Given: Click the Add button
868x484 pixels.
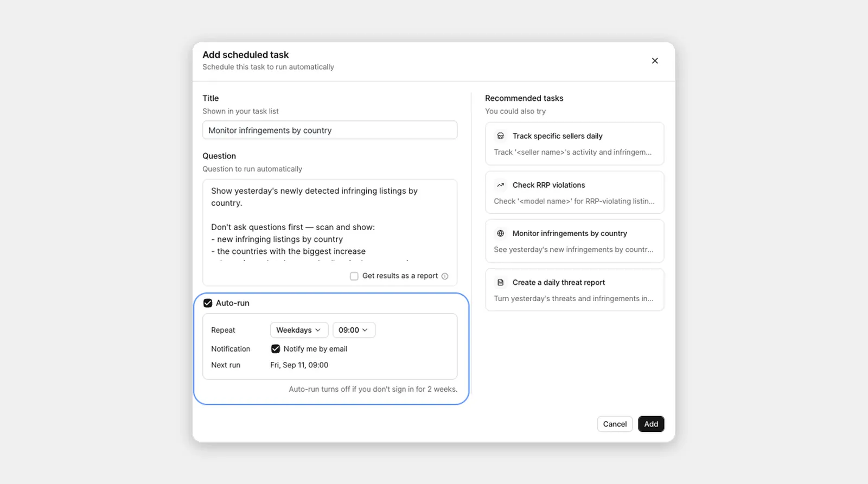Looking at the screenshot, I should point(651,424).
